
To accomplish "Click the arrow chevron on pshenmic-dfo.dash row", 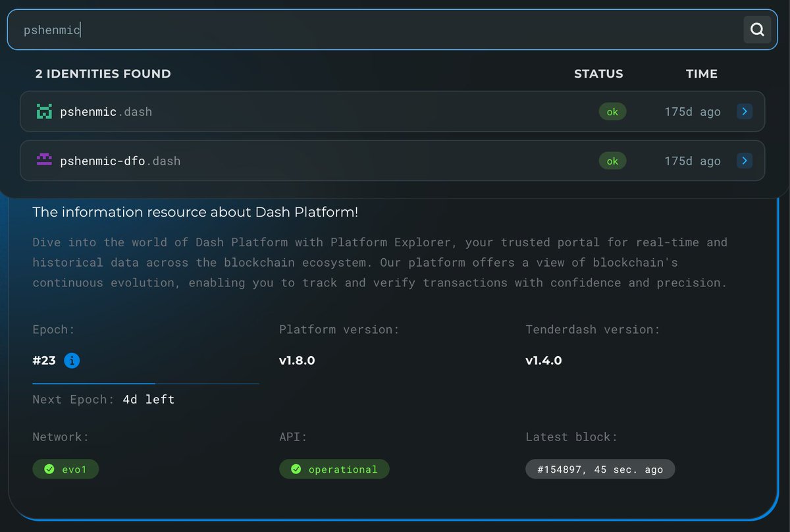I will [x=745, y=161].
